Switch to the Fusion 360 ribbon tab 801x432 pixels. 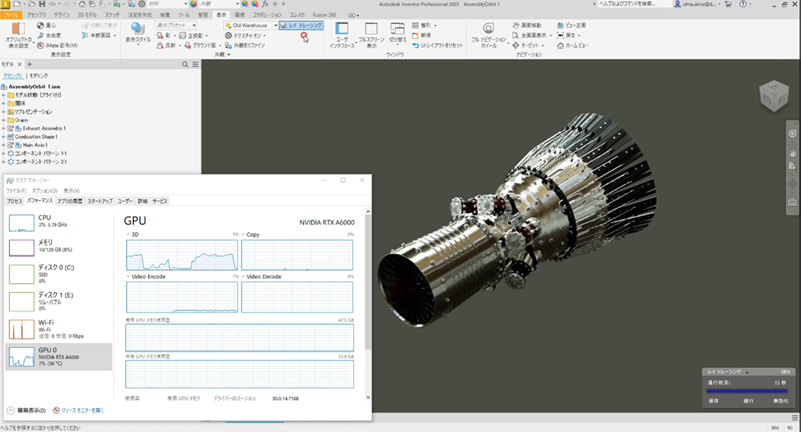[324, 15]
